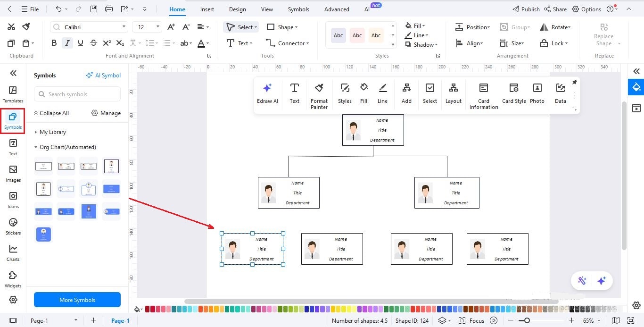Click the More Symbols button
Image resolution: width=644 pixels, height=327 pixels.
click(x=77, y=300)
